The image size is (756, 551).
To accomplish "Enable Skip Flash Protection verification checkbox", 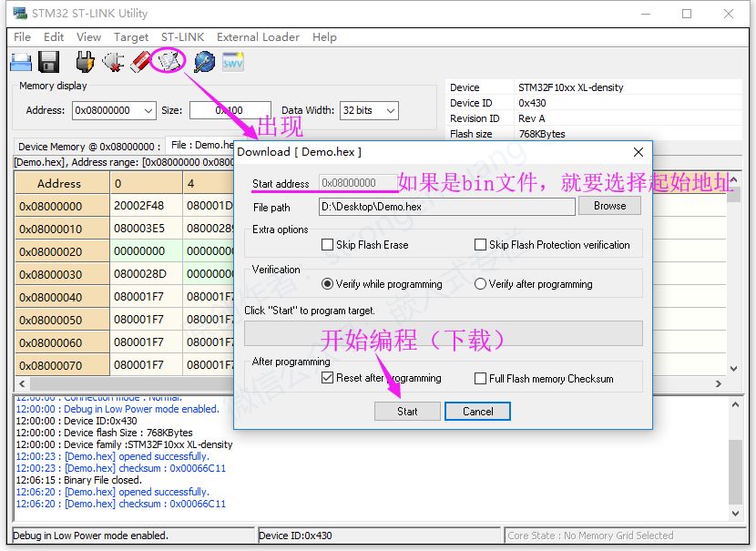I will (480, 245).
